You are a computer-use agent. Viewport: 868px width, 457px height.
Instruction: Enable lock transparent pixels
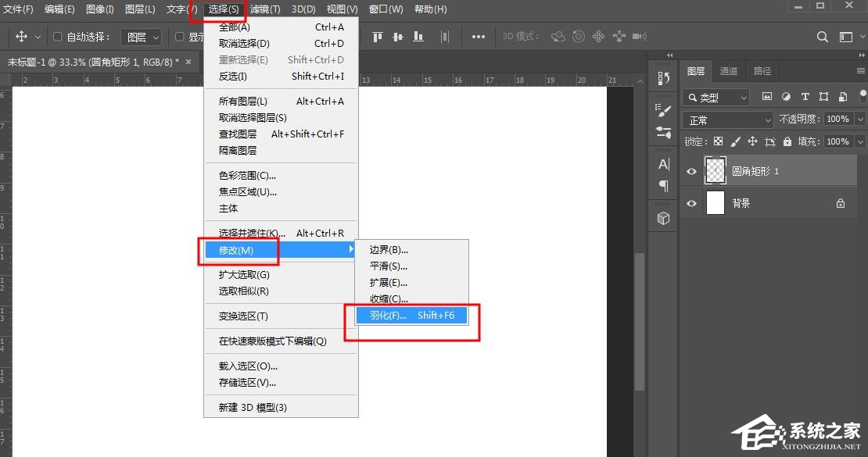tap(718, 141)
